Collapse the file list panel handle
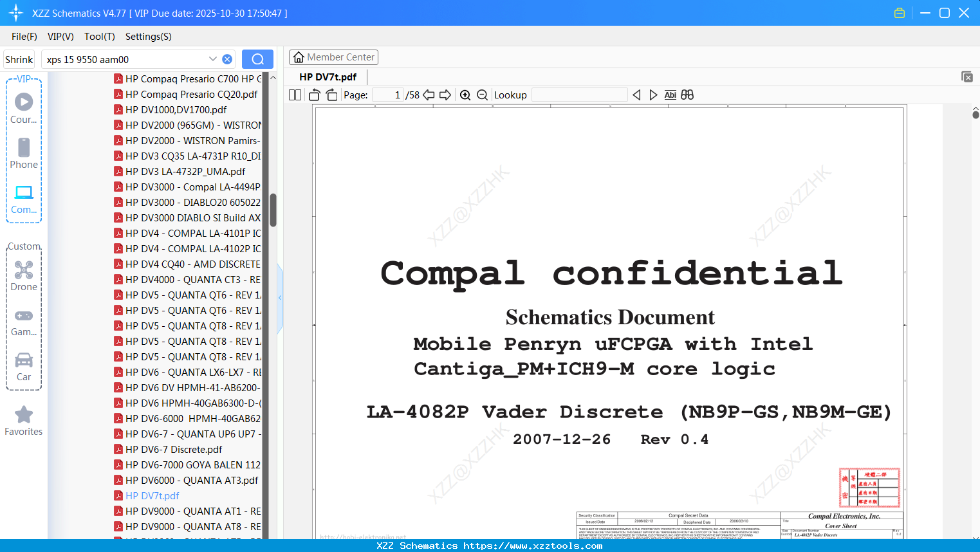The image size is (980, 552). (280, 298)
